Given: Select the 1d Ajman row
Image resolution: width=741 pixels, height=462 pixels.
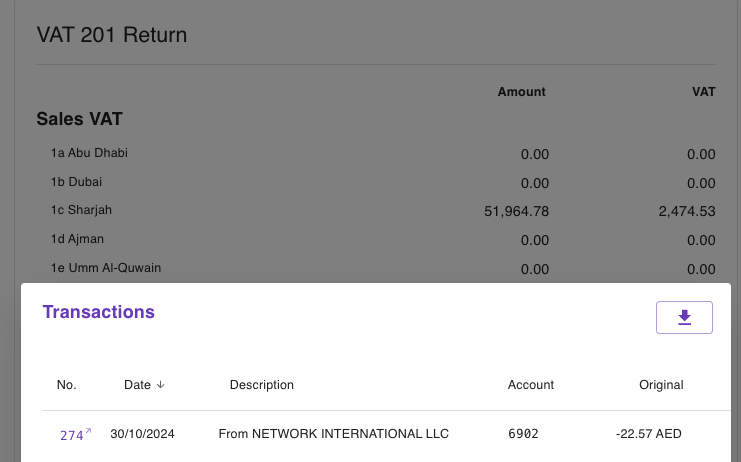Looking at the screenshot, I should pyautogui.click(x=77, y=240).
